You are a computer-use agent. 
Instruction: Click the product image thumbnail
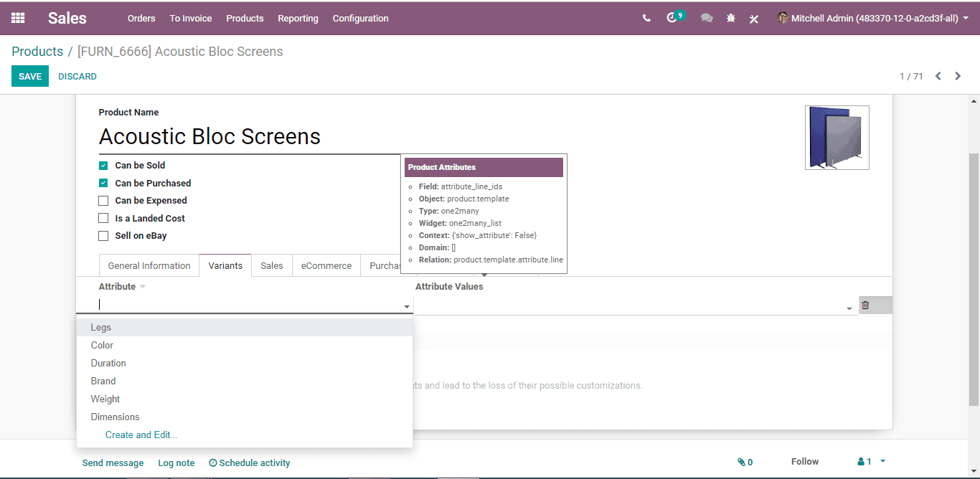837,138
